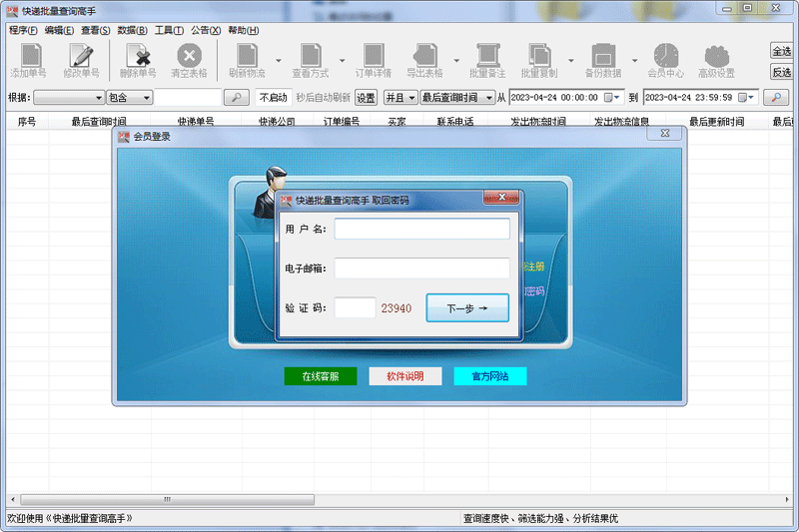Click the 用户名 input field
Viewport: 799px width, 532px height.
421,230
